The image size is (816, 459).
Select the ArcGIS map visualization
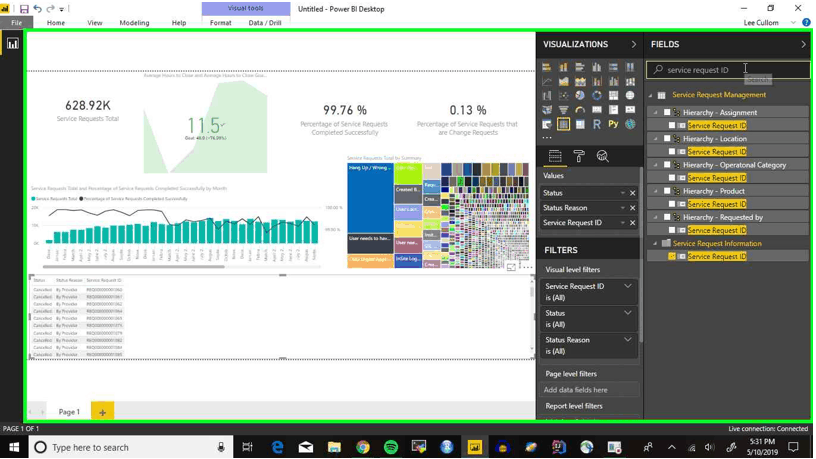[x=630, y=124]
